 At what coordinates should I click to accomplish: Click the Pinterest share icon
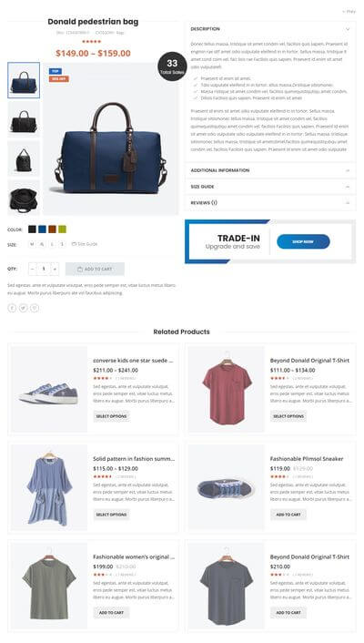click(35, 308)
